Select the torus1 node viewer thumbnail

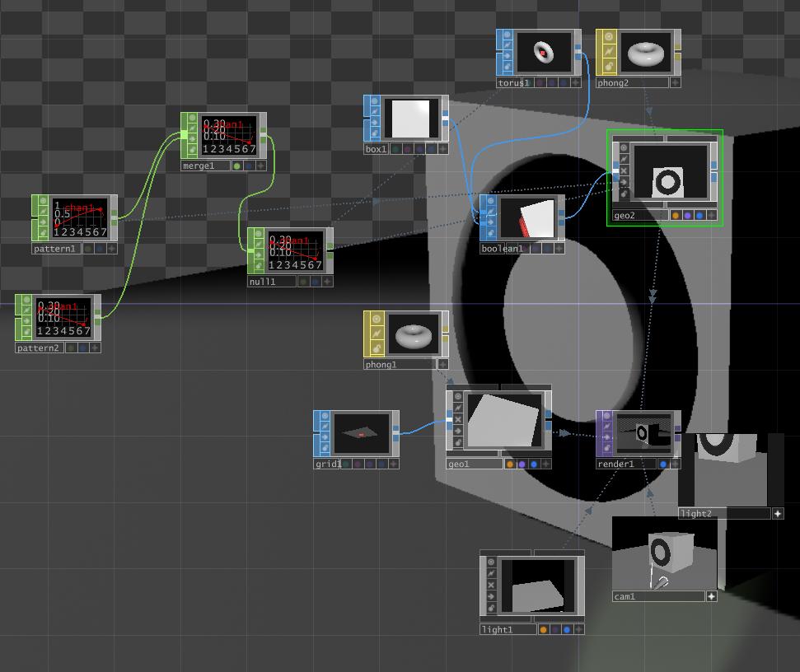[544, 52]
